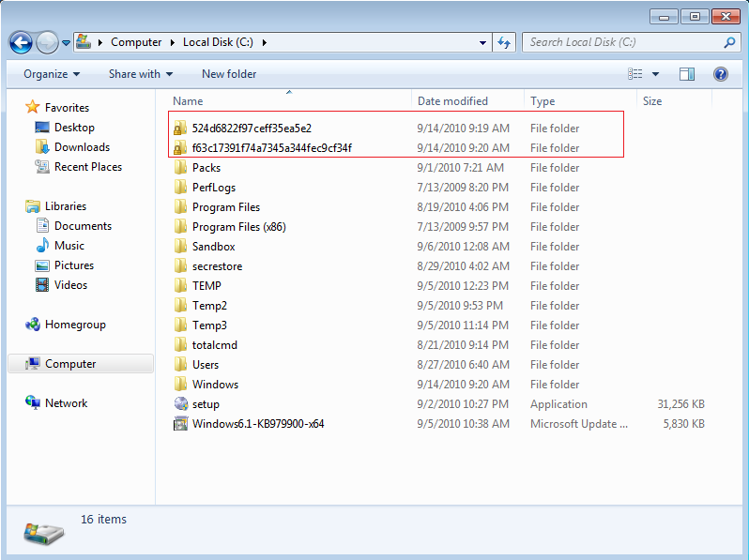Open the Music library
The image size is (749, 560).
coord(69,246)
